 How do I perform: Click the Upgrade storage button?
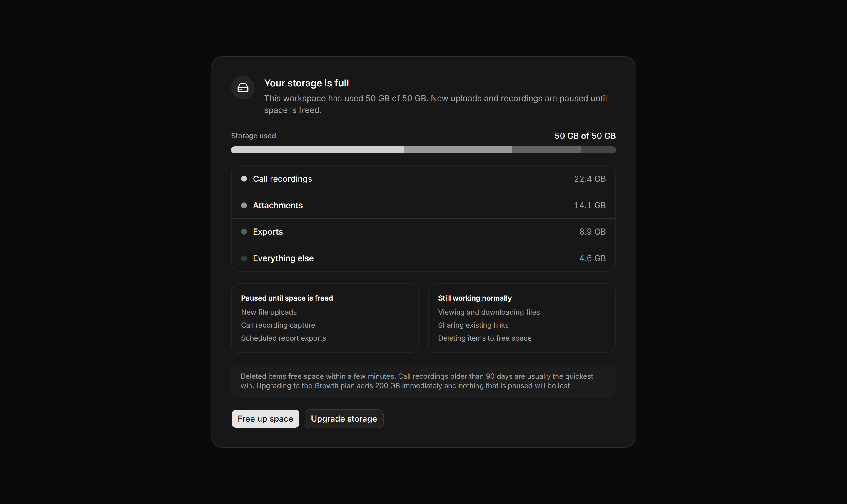coord(344,418)
